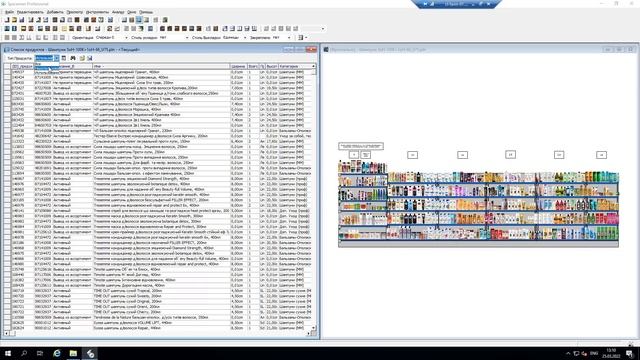Click the table icon next to the Тип продукта combo
Image resolution: width=640 pixels, height=360 pixels.
pyautogui.click(x=64, y=58)
